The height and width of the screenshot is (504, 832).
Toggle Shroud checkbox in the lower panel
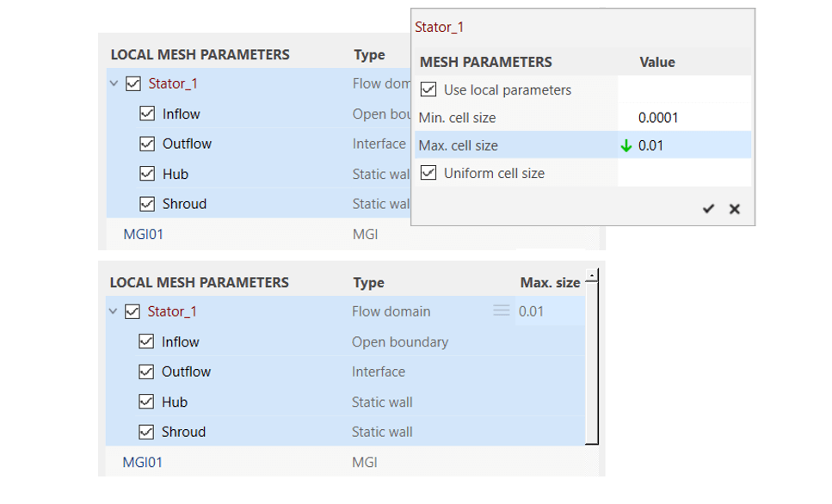click(x=146, y=432)
